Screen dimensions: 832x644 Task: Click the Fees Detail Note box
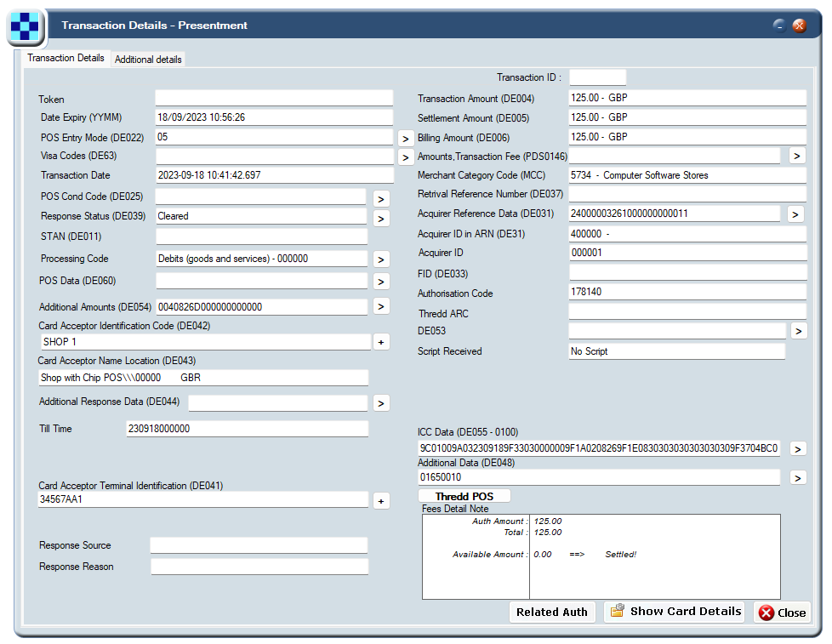(x=601, y=556)
